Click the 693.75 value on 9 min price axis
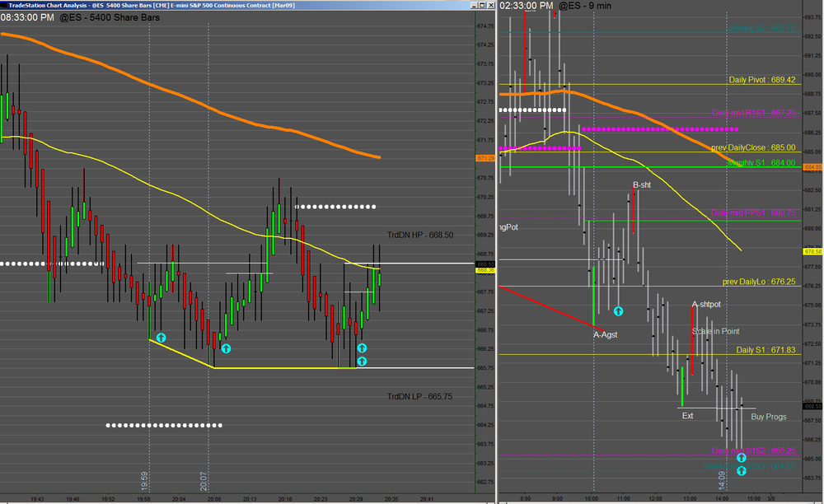 click(x=813, y=17)
